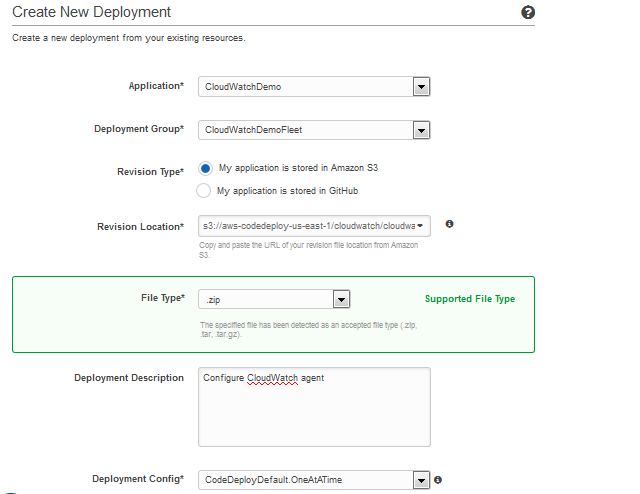Open the Deployment Group dropdown CloudWatchDemoFleet
640x494 pixels.
click(x=314, y=130)
